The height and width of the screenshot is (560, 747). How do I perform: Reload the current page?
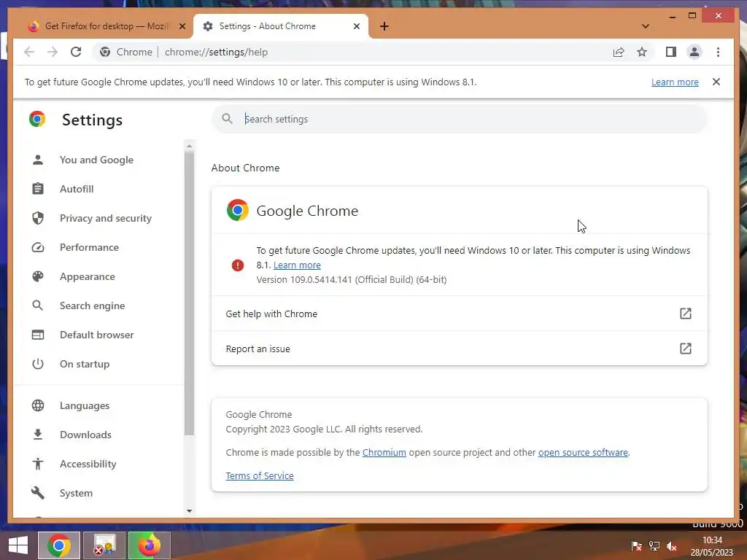[76, 52]
